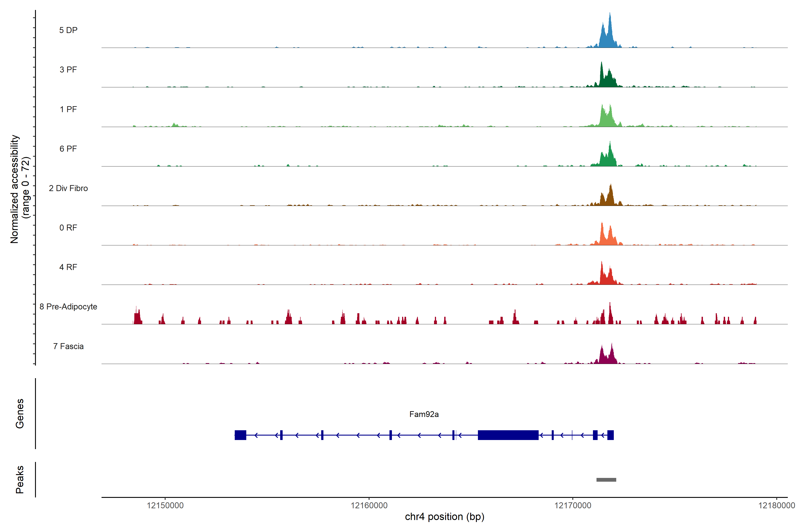
Task: Click the Fam92a gene name label
Action: click(x=424, y=414)
